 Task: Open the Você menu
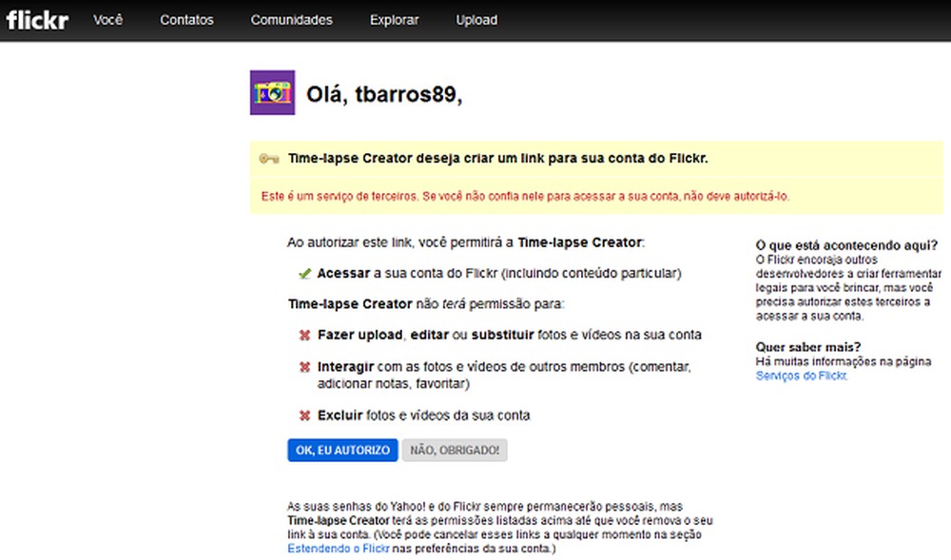tap(107, 19)
